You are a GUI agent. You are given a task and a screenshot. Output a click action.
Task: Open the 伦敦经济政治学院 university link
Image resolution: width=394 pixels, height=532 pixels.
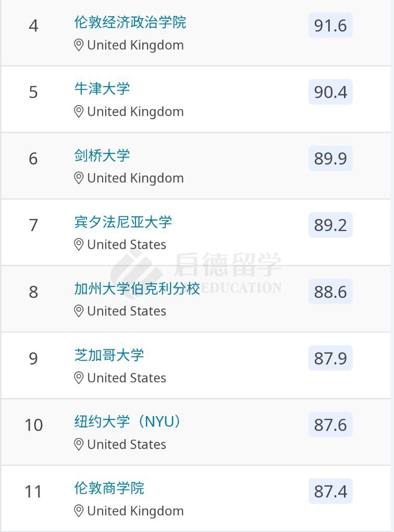(x=130, y=22)
